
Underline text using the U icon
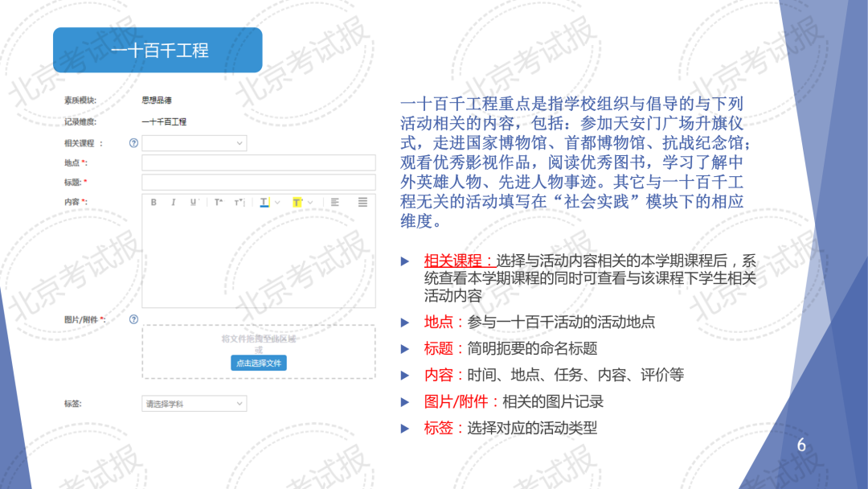[x=193, y=203]
